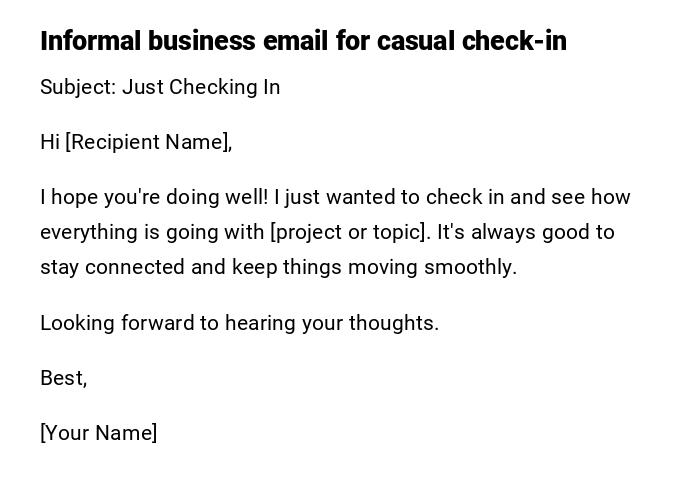Click the words "It's always good to"

(x=526, y=232)
